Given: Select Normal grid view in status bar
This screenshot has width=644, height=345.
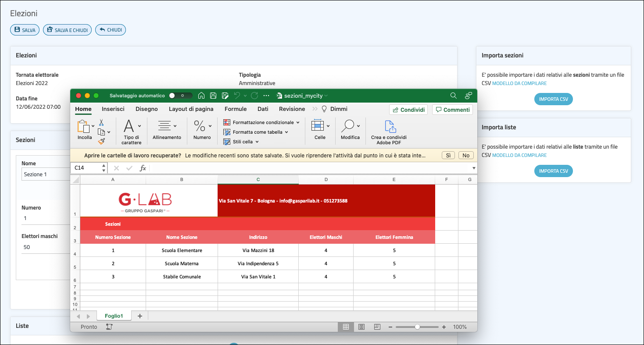Looking at the screenshot, I should [x=346, y=327].
